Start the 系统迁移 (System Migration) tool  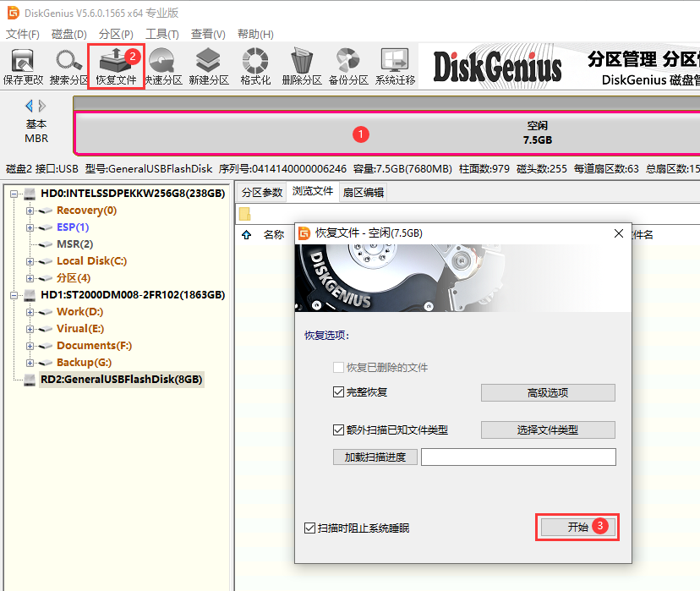click(395, 67)
